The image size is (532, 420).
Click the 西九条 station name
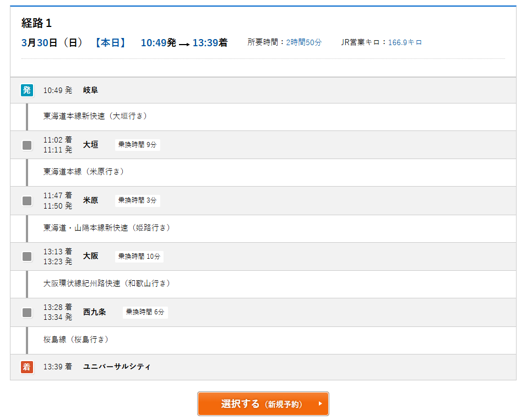[95, 312]
